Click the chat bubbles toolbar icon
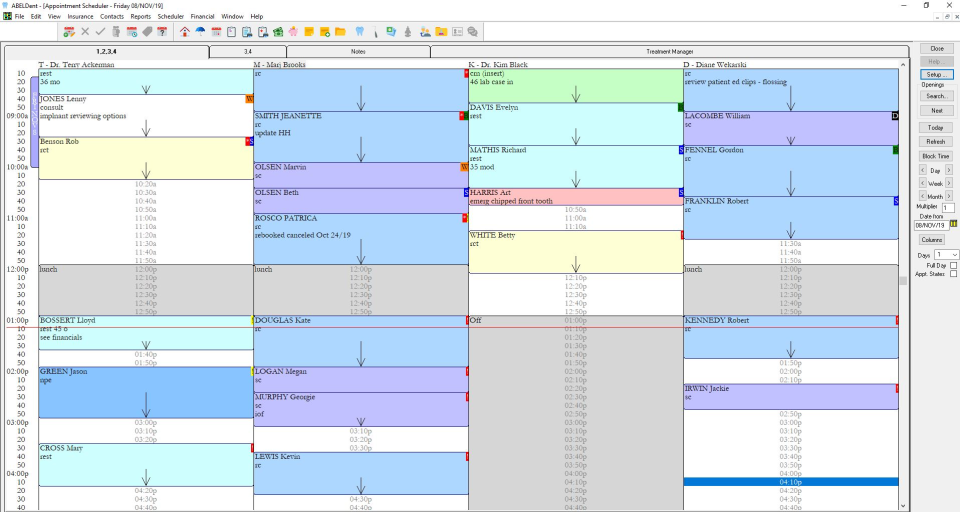 (473, 32)
